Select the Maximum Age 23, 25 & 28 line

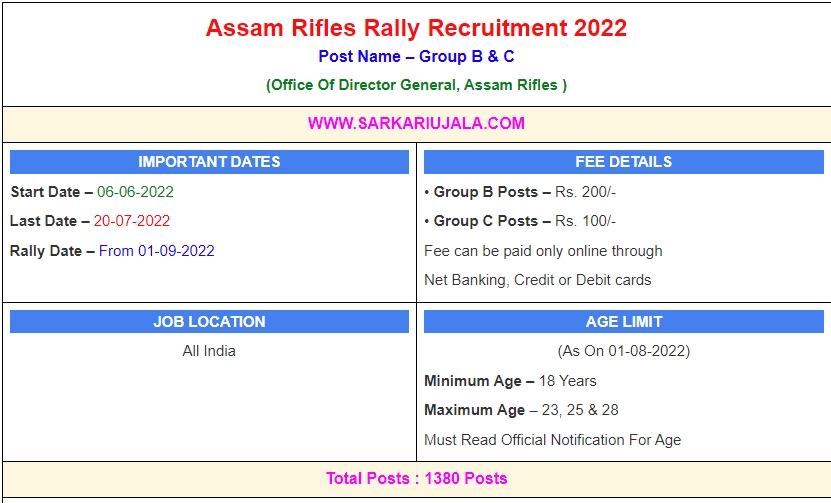click(521, 410)
